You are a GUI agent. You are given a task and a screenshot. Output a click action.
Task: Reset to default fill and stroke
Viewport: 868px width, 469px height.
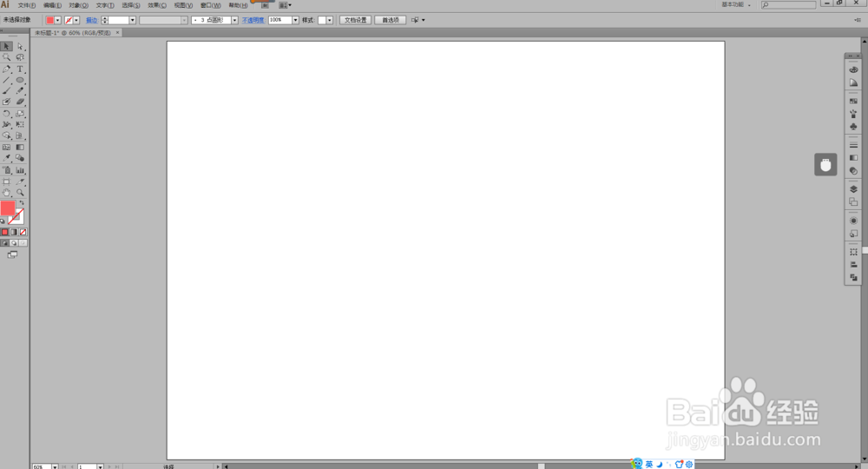click(3, 221)
